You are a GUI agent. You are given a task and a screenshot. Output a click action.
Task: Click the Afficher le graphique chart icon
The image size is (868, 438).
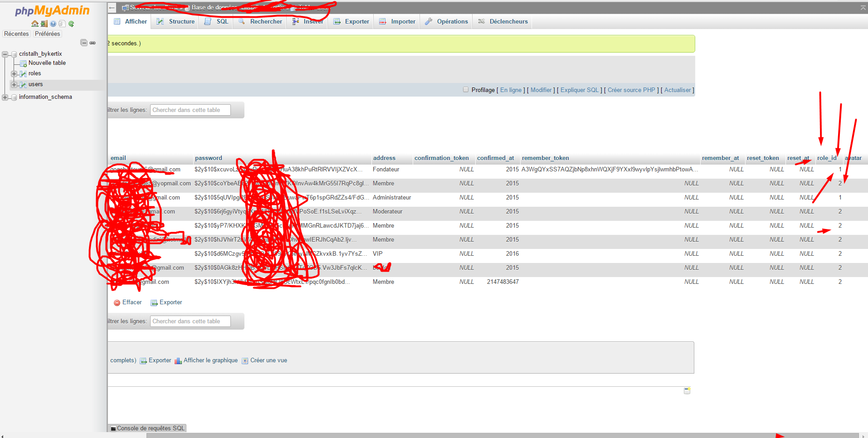pyautogui.click(x=178, y=360)
